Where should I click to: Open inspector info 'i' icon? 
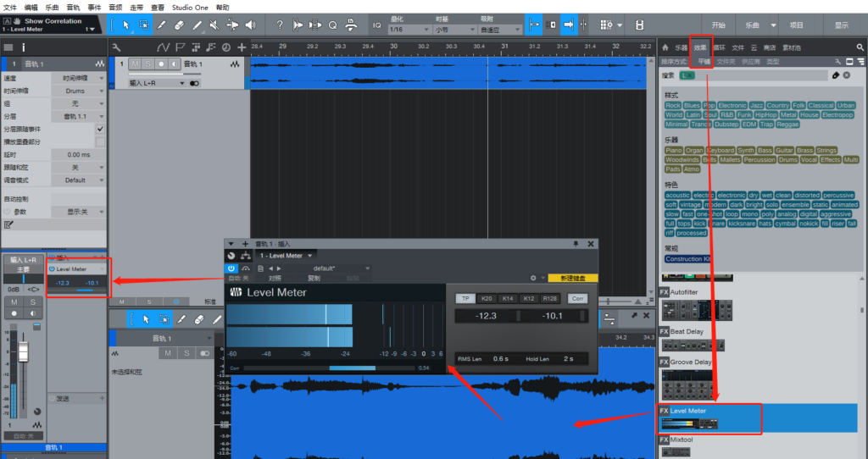click(x=23, y=47)
